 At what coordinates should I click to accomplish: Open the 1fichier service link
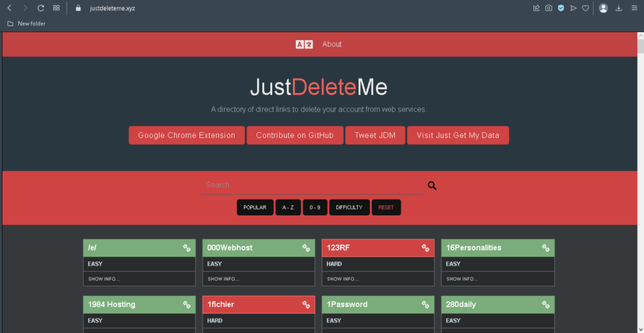point(221,305)
